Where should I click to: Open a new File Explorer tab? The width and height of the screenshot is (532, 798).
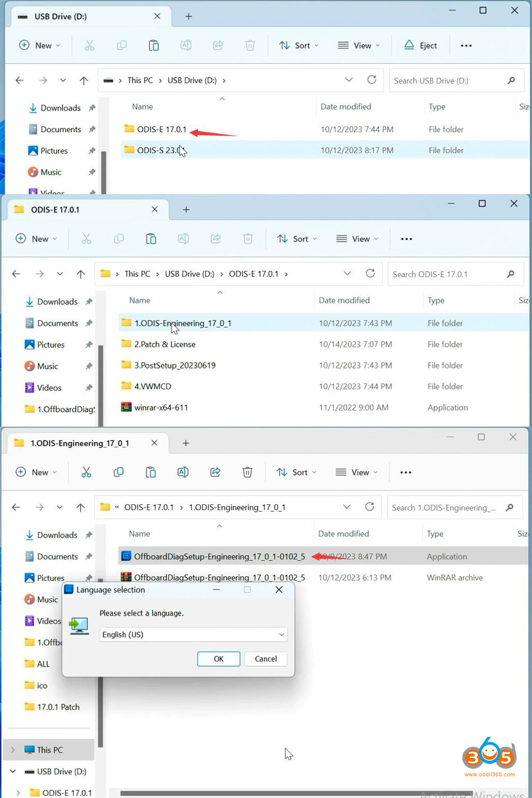188,16
